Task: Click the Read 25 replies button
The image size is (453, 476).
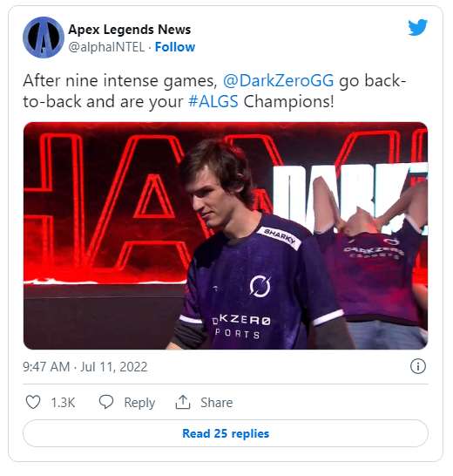Action: pos(226,433)
